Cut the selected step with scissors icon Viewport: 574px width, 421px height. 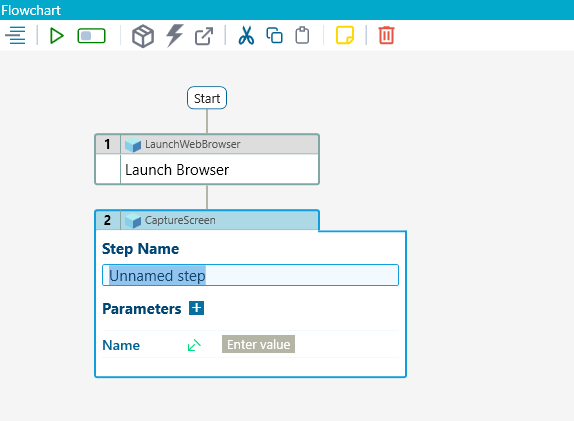click(246, 36)
